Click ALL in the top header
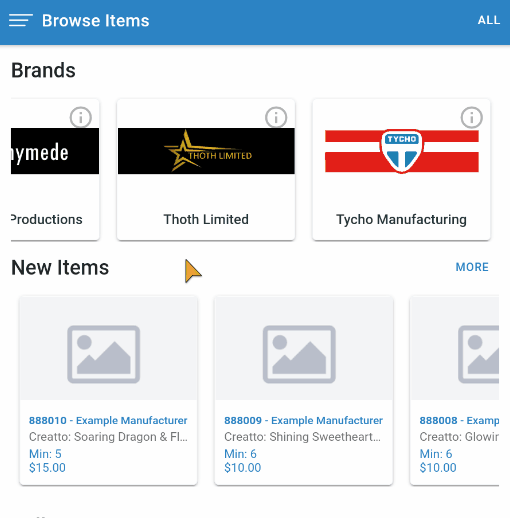This screenshot has height=518, width=510. tap(489, 20)
